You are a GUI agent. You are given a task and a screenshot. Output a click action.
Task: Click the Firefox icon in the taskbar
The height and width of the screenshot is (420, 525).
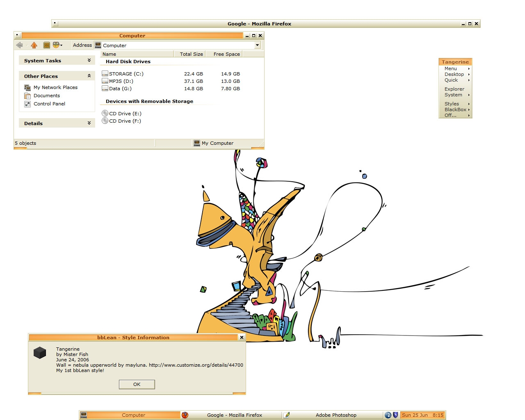click(185, 415)
